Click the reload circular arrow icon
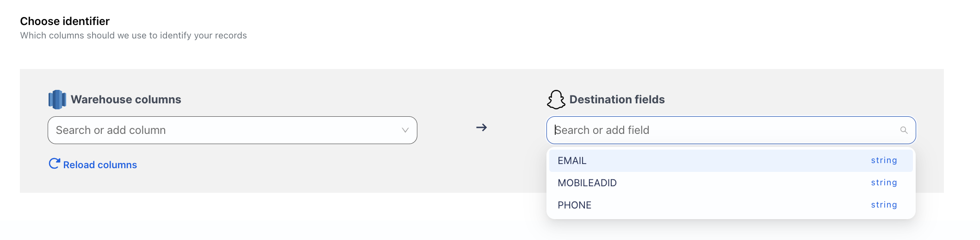This screenshot has height=240, width=980. tap(54, 164)
